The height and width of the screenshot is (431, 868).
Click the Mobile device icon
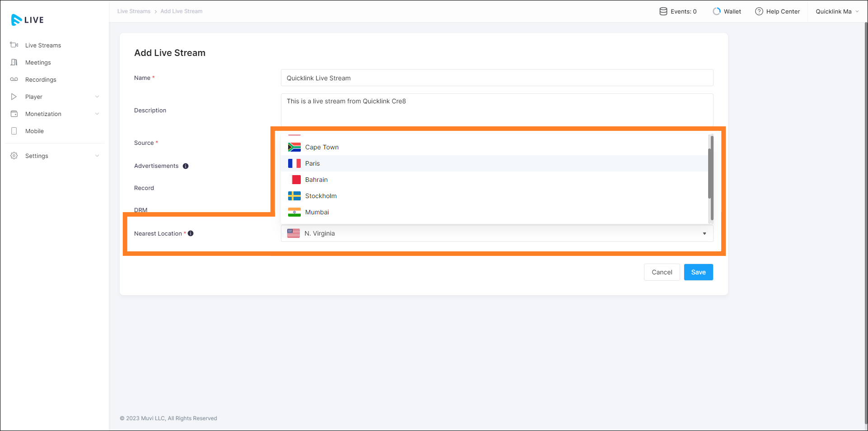tap(14, 131)
